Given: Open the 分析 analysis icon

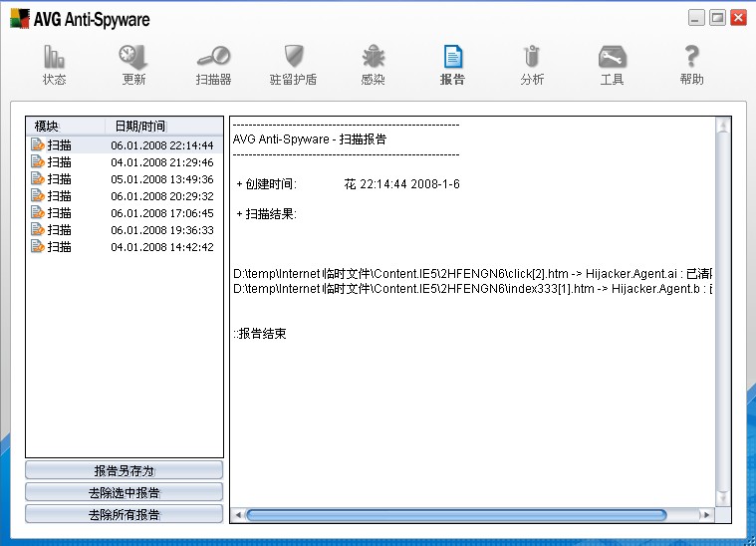Looking at the screenshot, I should [532, 57].
